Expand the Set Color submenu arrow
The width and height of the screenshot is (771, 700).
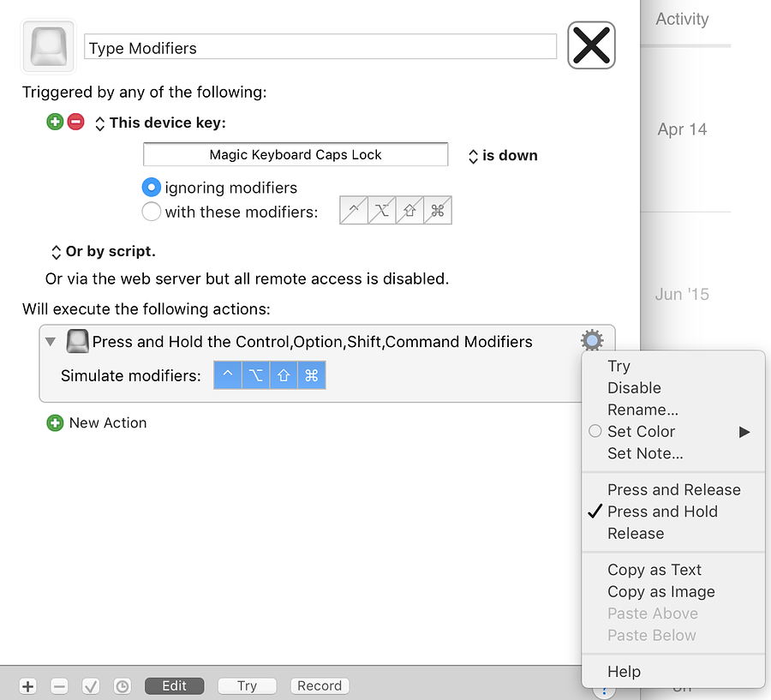click(x=744, y=432)
